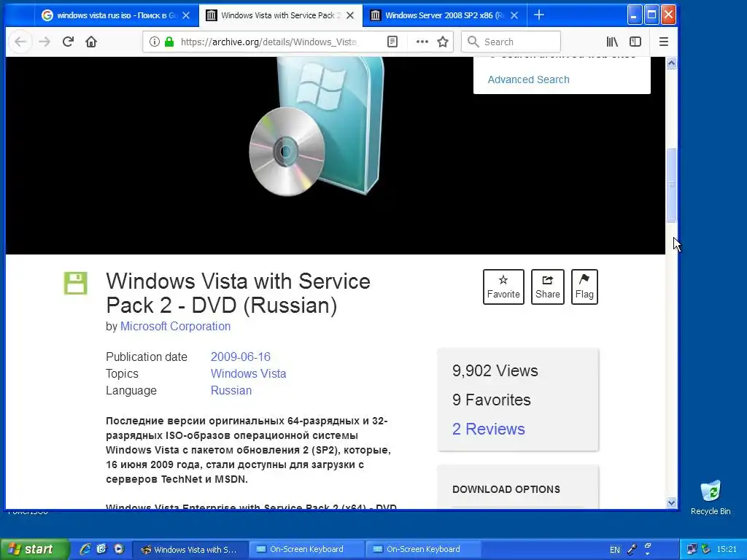Click the taskbar clock showing 15:21
Viewport: 747px width, 560px height.
pos(727,550)
